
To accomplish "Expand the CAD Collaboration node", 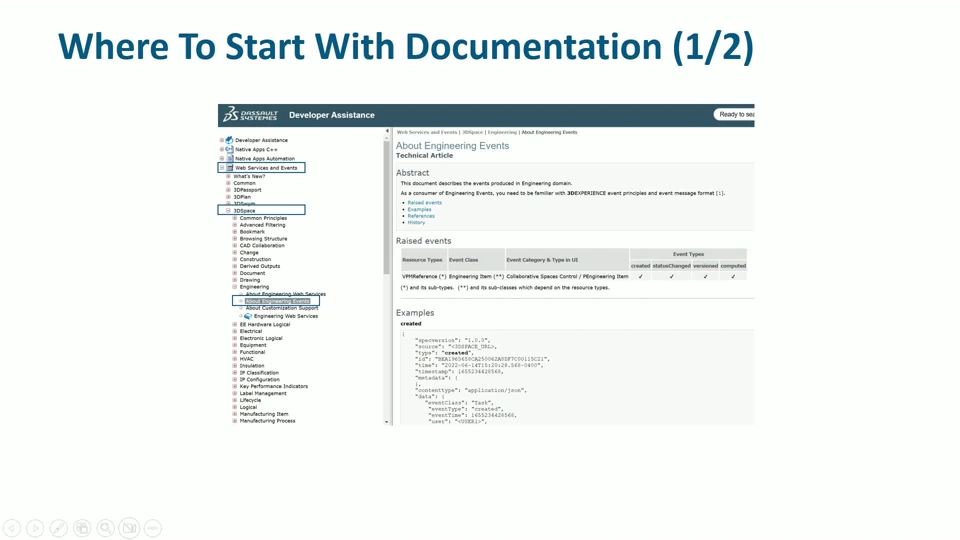I will 234,246.
